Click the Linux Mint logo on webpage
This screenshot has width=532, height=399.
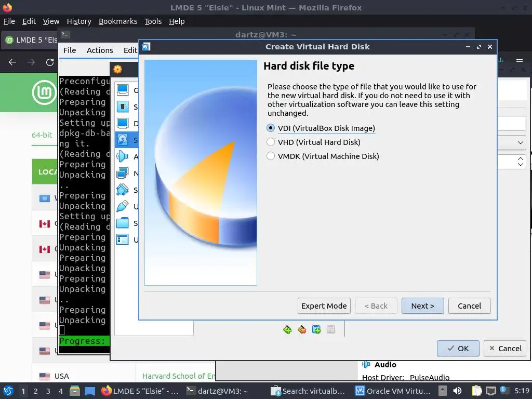point(45,92)
